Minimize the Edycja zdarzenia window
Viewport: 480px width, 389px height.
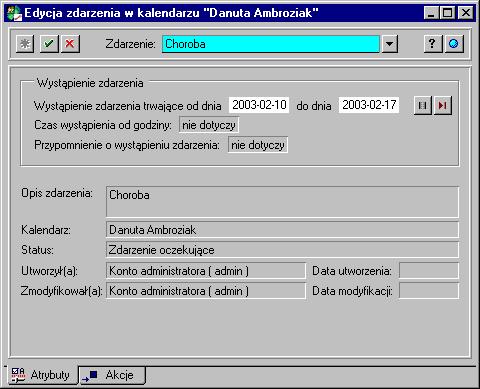point(431,13)
